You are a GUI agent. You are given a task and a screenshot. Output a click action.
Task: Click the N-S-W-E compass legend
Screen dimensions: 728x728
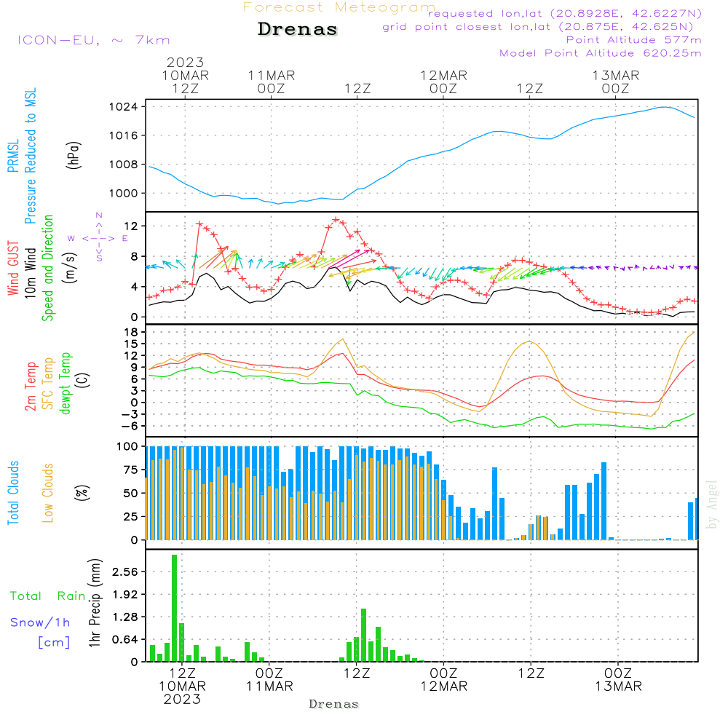tap(98, 238)
